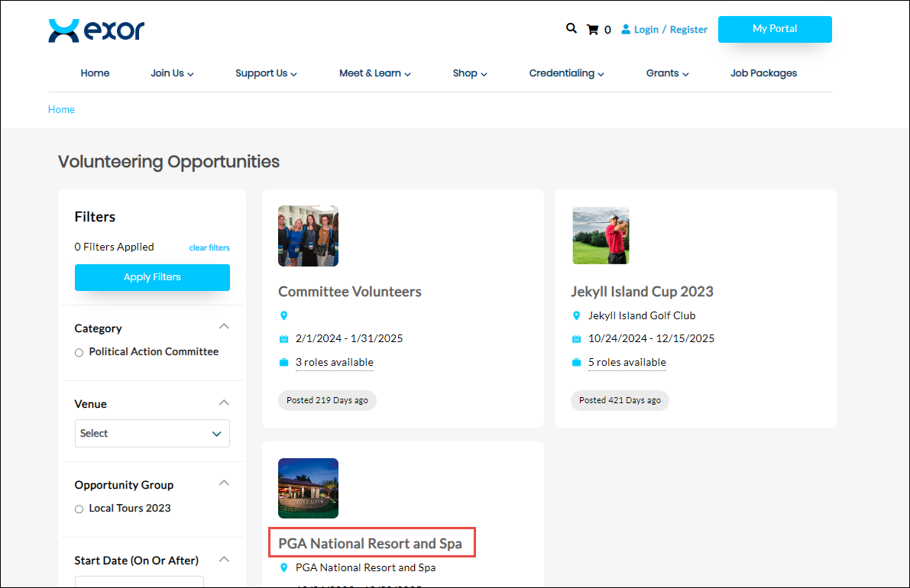Collapse the Category filter section

coord(224,327)
